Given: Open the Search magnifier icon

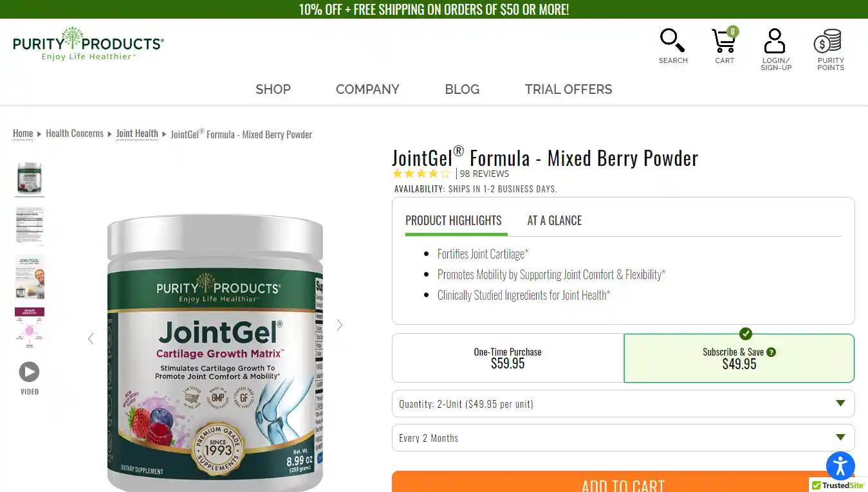Looking at the screenshot, I should pyautogui.click(x=672, y=41).
